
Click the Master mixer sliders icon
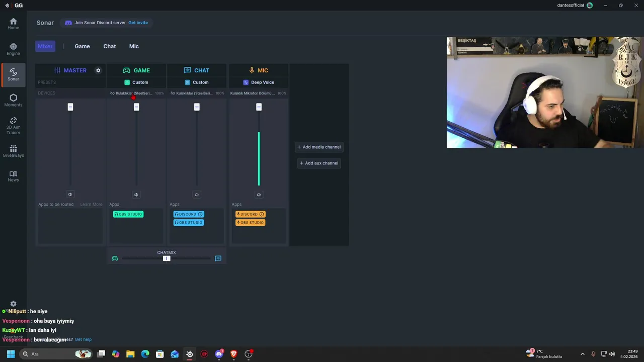[57, 70]
